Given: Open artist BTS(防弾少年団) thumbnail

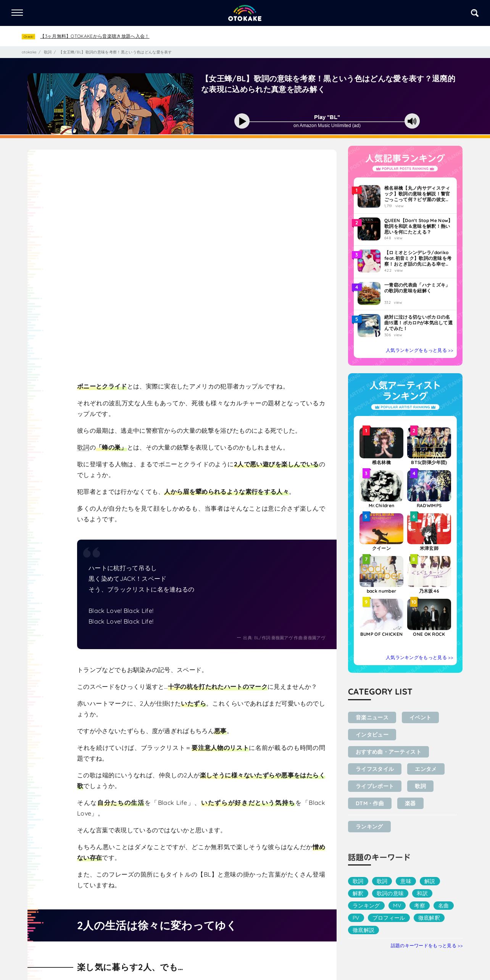Looking at the screenshot, I should click(x=429, y=443).
